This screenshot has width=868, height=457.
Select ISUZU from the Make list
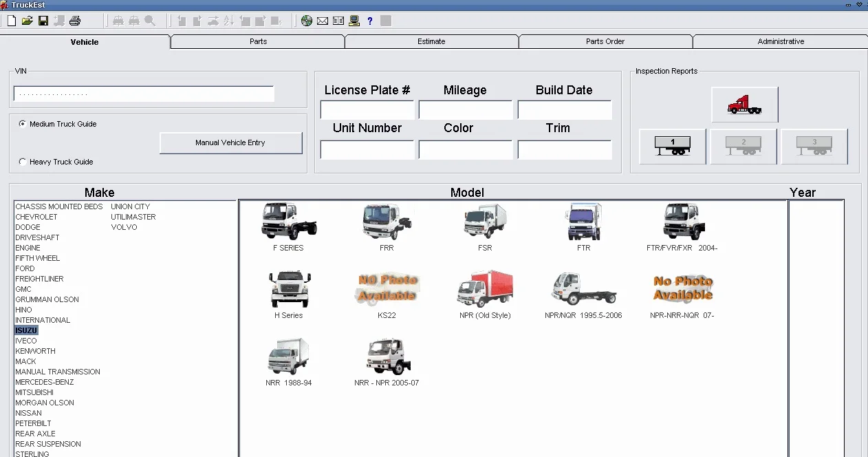[x=25, y=330]
